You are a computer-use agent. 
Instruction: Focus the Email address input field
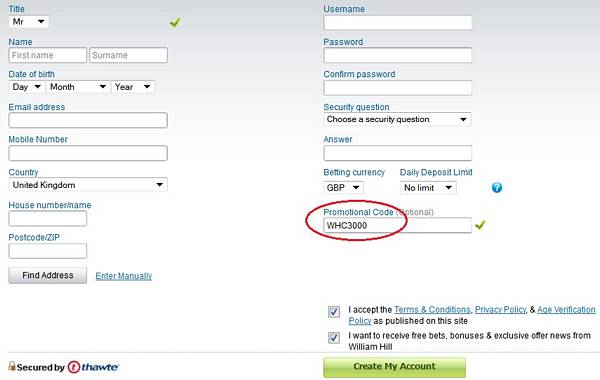click(88, 120)
